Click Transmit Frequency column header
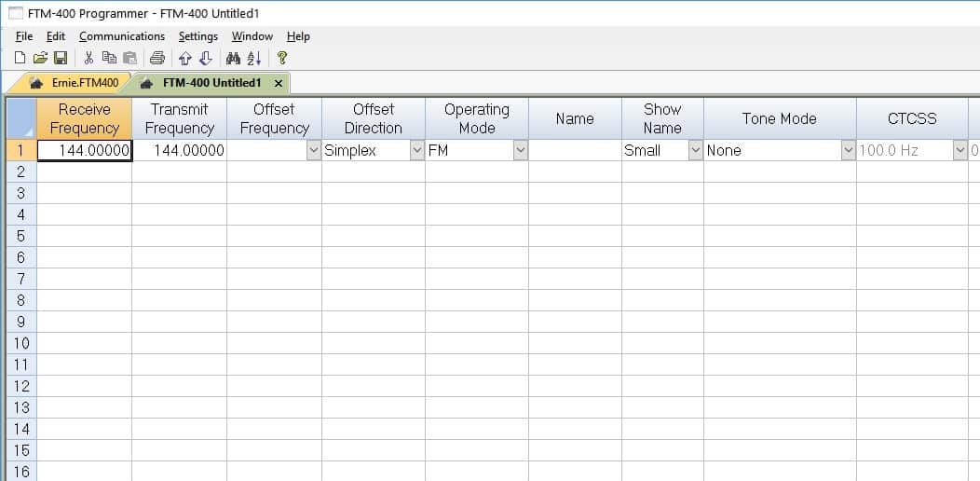The width and height of the screenshot is (980, 481). 180,118
